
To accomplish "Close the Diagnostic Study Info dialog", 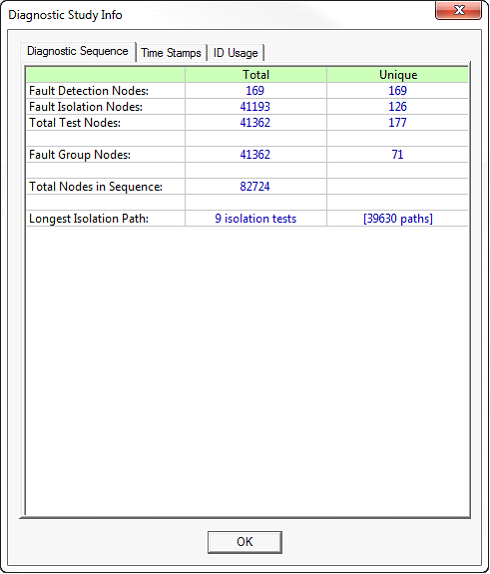I will 458,10.
